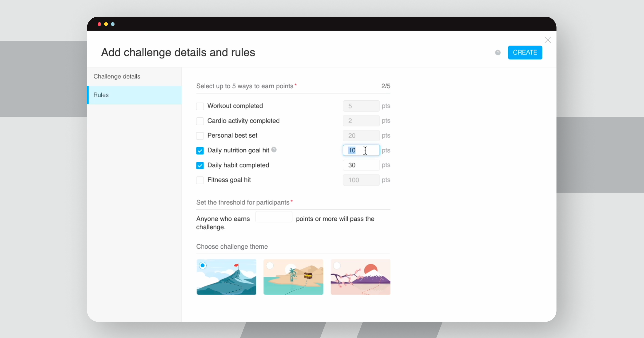Select the mountain summit theme radio button
Screen dimensions: 644x338
click(x=203, y=266)
